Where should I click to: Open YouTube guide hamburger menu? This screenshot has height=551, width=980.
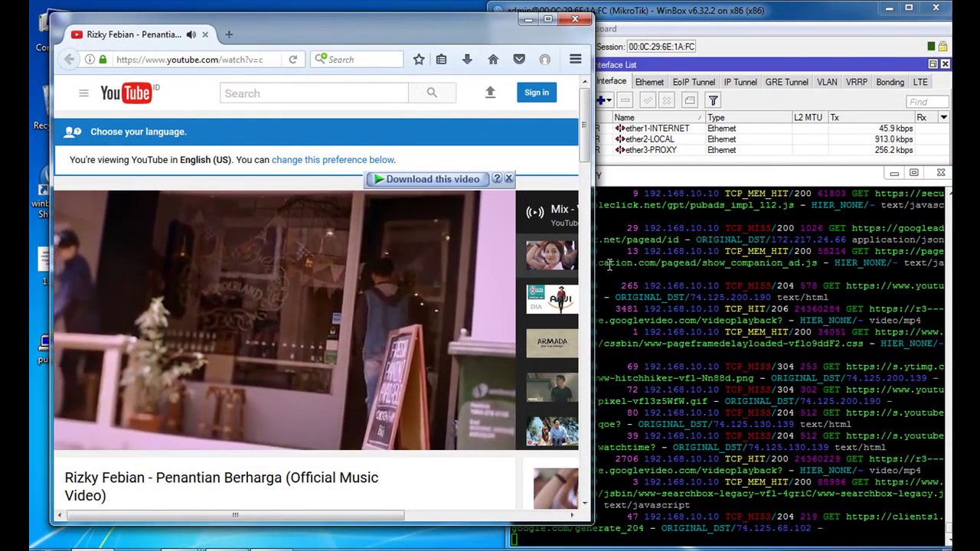[83, 93]
